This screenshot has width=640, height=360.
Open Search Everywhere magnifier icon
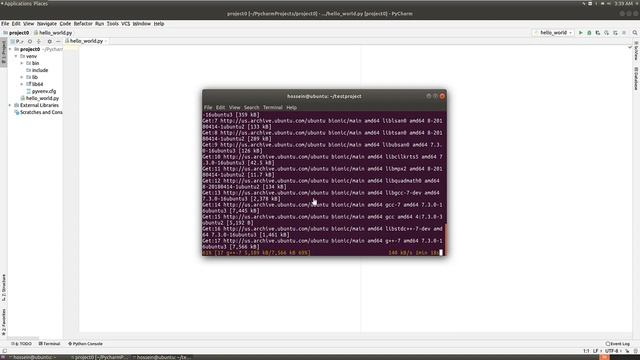pos(635,33)
